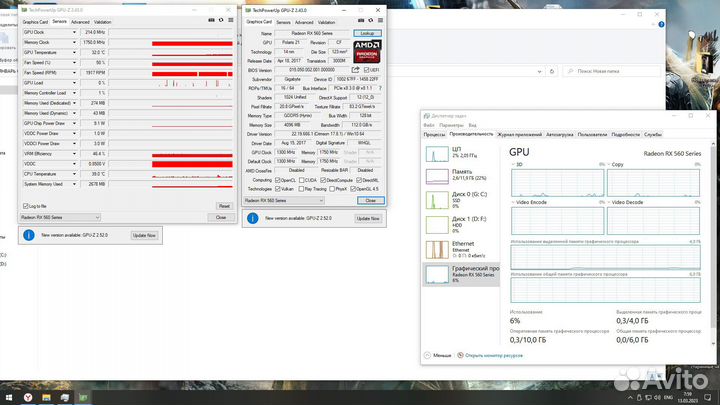This screenshot has height=405, width=720.
Task: Open hamburger menu in GPU-Z Sensors window
Action: [x=231, y=20]
